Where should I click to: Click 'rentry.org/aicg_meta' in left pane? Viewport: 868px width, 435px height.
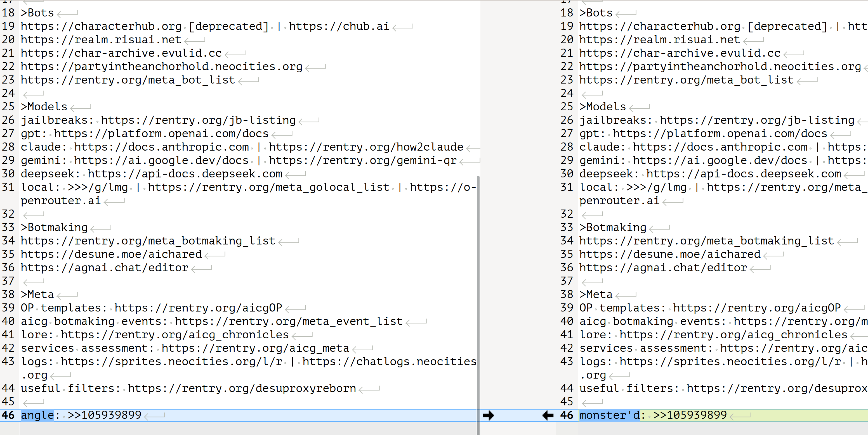point(282,348)
